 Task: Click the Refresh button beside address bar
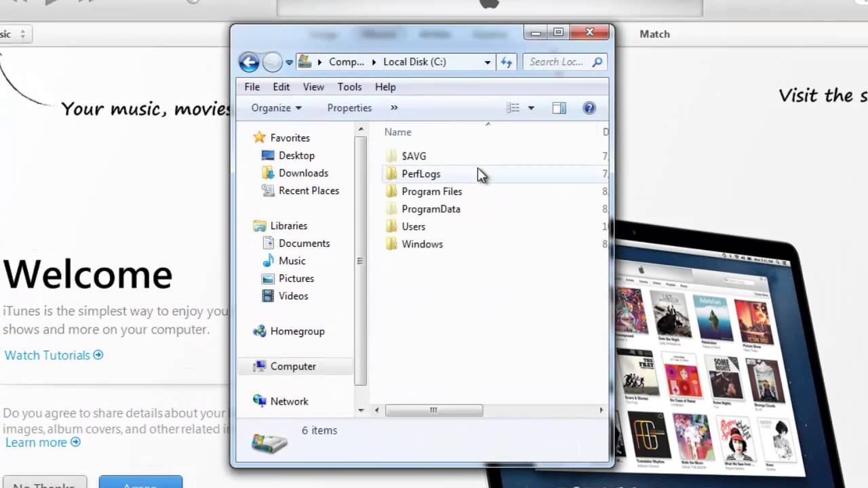(506, 62)
